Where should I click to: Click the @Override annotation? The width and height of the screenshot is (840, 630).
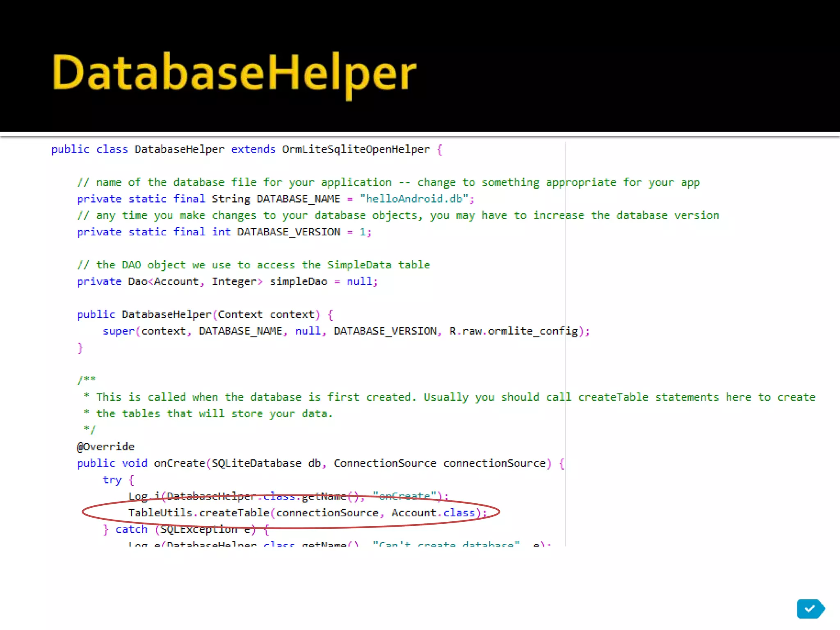pyautogui.click(x=105, y=447)
